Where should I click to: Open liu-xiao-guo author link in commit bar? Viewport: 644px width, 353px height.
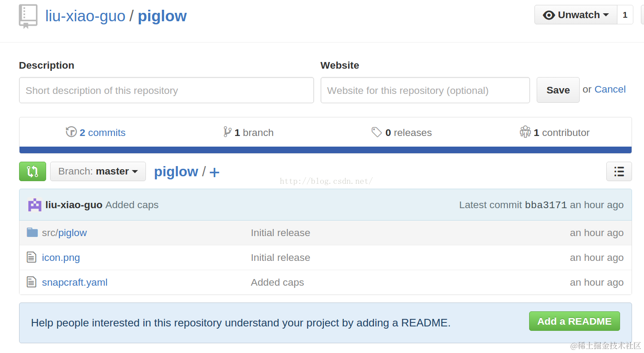[74, 205]
